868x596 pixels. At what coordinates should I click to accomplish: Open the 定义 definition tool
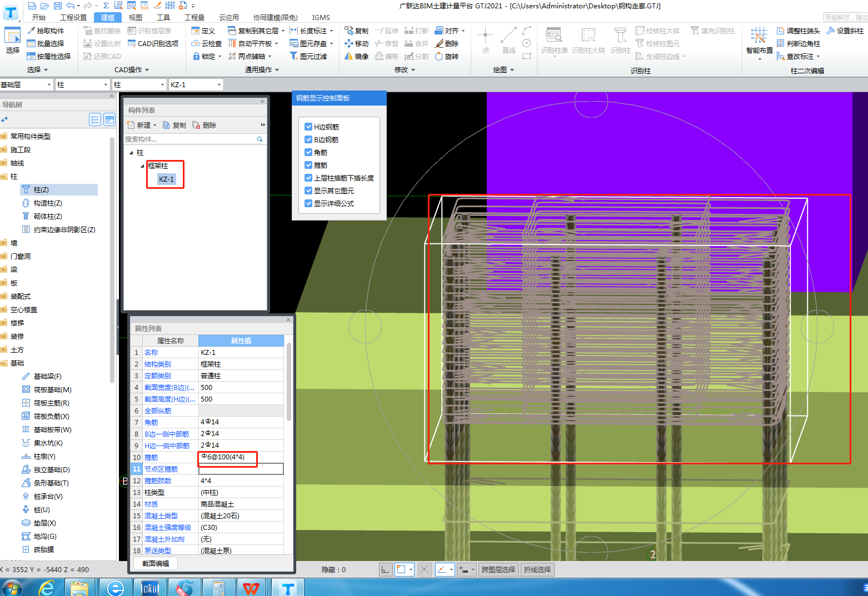[203, 31]
